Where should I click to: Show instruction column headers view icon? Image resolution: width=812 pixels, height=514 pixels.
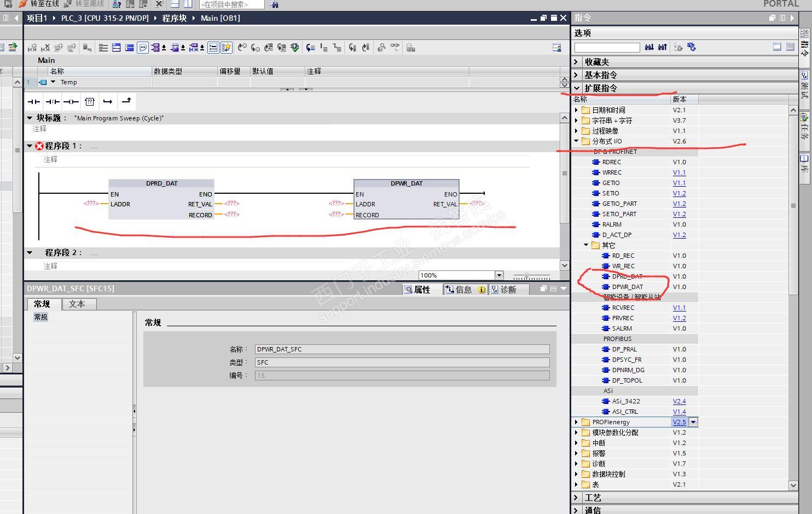(790, 47)
